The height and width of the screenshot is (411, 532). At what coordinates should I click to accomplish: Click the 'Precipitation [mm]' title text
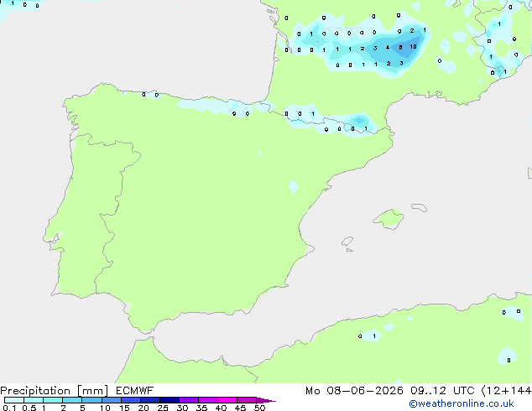pyautogui.click(x=54, y=391)
